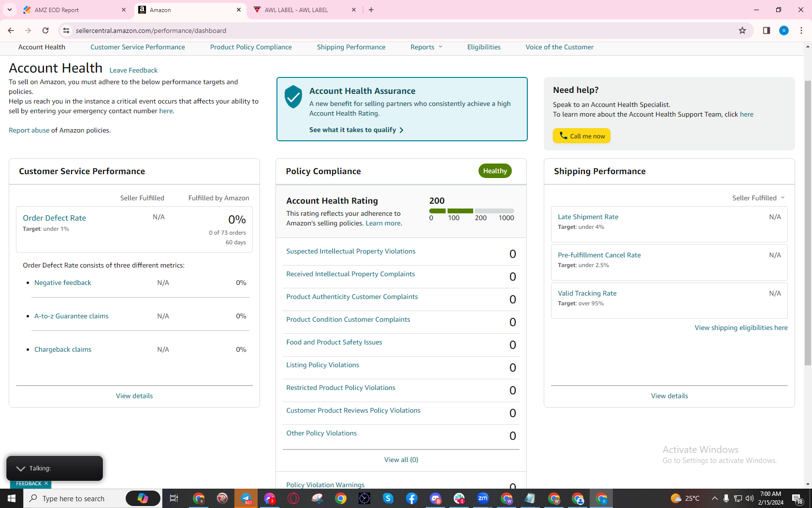Click View all (0) policy link
The image size is (812, 508).
coord(401,460)
